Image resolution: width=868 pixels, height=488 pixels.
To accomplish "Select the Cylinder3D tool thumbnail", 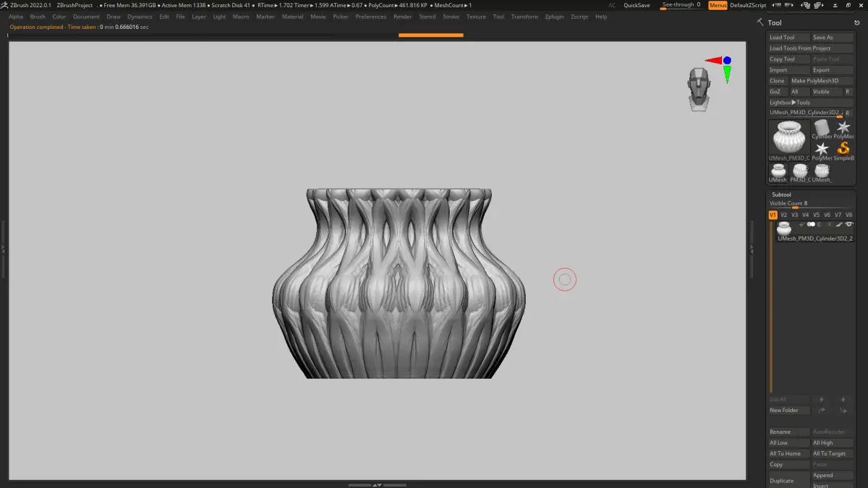I will tap(822, 129).
